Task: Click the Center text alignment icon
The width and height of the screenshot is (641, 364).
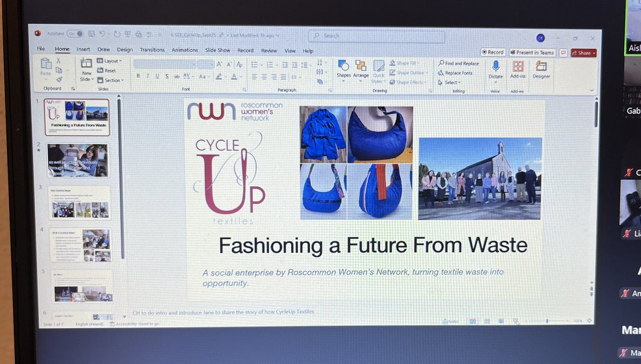Action: [x=264, y=77]
